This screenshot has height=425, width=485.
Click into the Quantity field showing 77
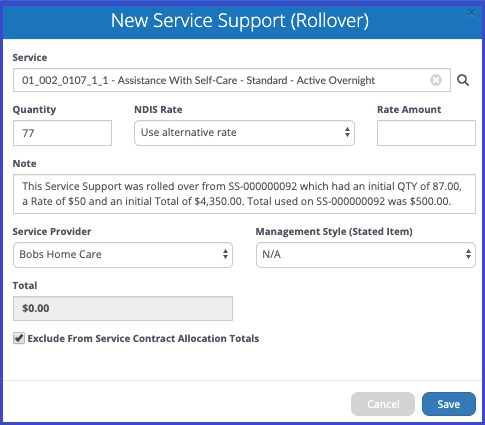click(62, 133)
